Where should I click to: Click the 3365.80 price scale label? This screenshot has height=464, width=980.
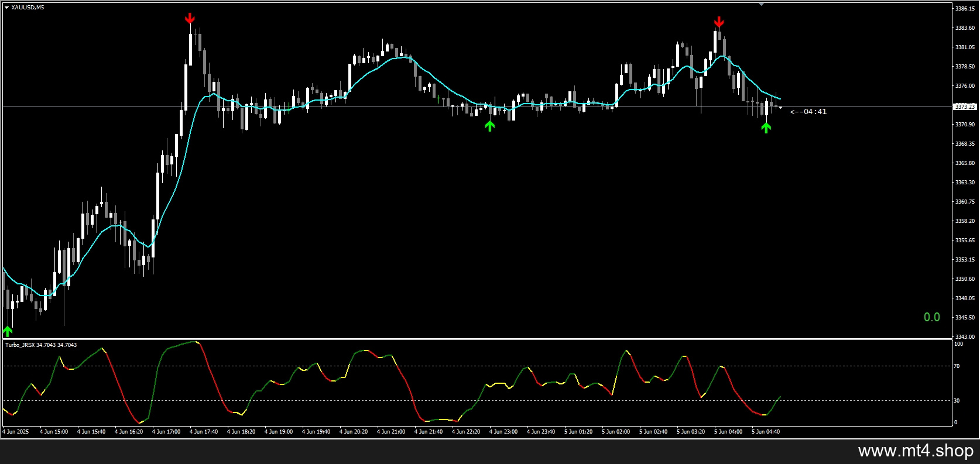point(965,163)
